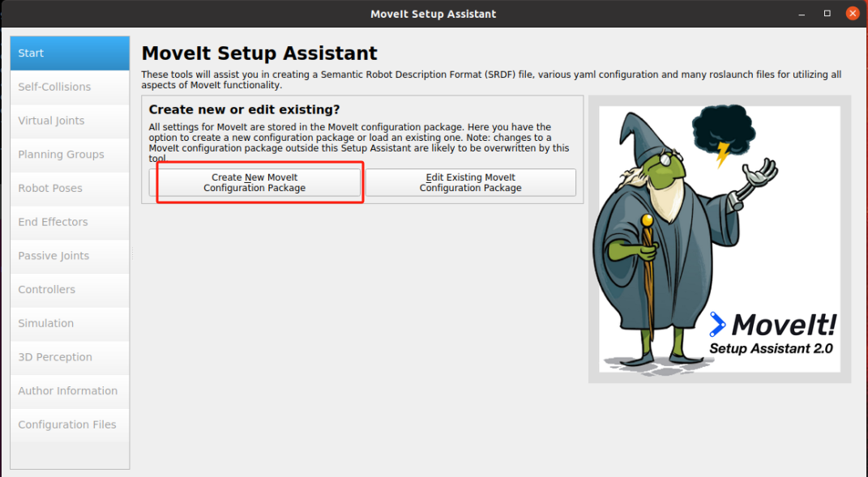Click the MoveIt! Setup Assistant 2.0 logo
The width and height of the screenshot is (868, 477).
pyautogui.click(x=773, y=333)
